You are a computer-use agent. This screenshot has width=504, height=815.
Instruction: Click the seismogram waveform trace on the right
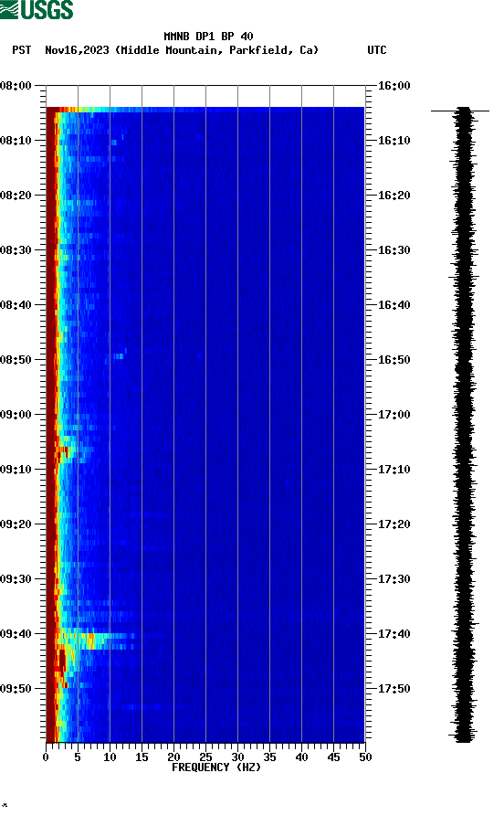click(464, 425)
